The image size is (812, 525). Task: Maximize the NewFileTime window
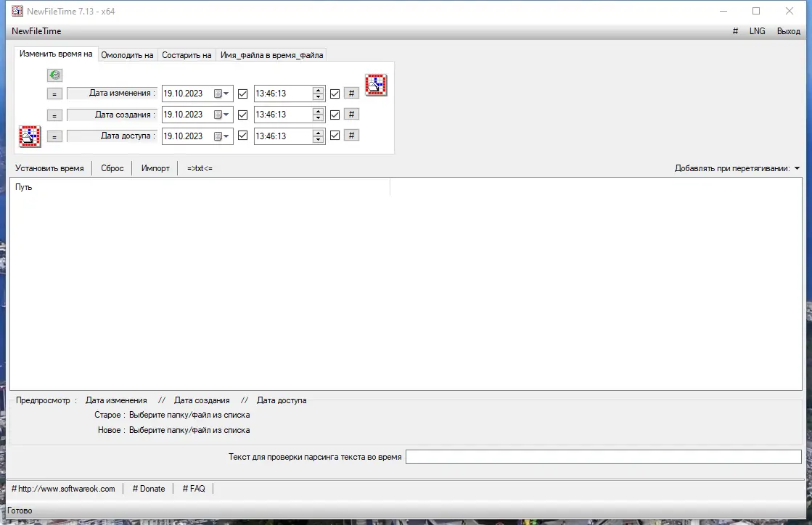756,11
